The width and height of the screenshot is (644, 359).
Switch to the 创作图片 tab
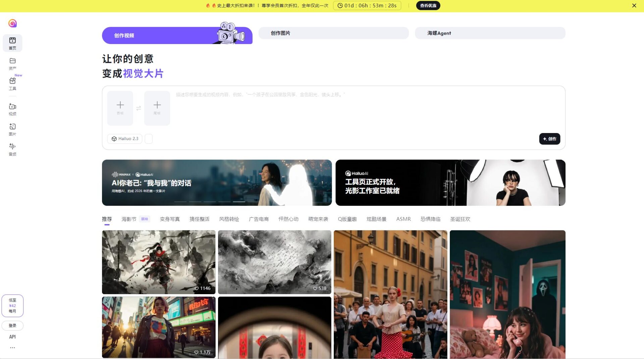(x=333, y=33)
